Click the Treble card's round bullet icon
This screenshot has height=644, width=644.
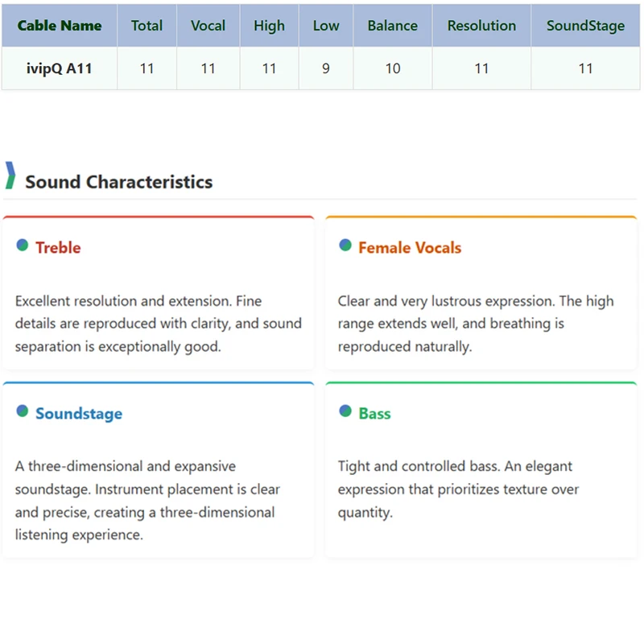click(23, 245)
